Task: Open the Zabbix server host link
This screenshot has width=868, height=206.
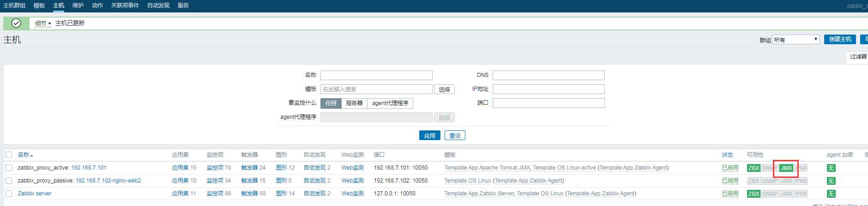Action: point(35,194)
